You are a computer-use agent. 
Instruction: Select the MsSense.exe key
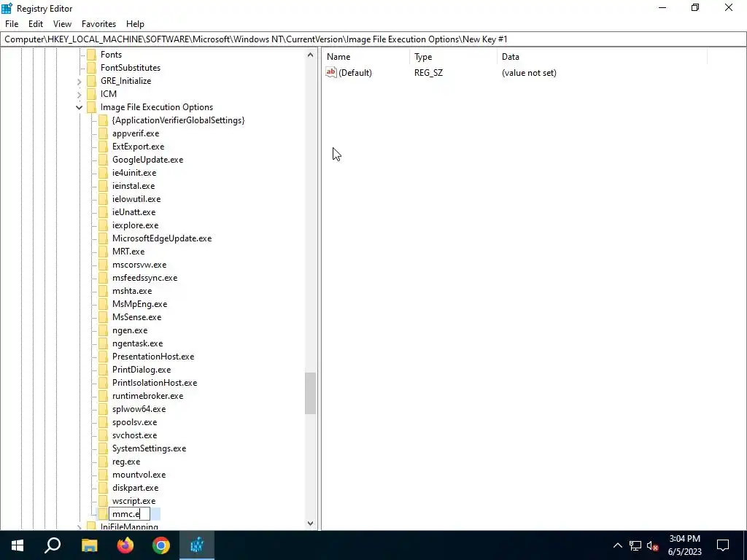click(136, 316)
